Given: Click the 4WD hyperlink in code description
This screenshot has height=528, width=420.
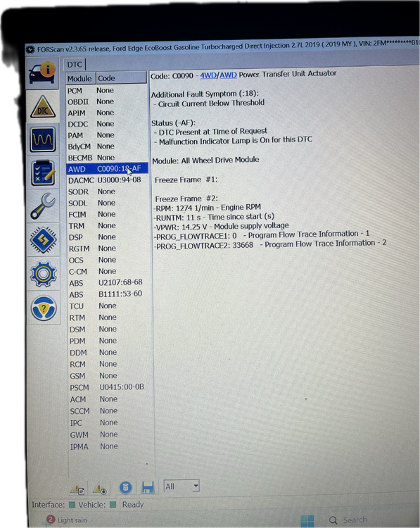Looking at the screenshot, I should tap(208, 75).
